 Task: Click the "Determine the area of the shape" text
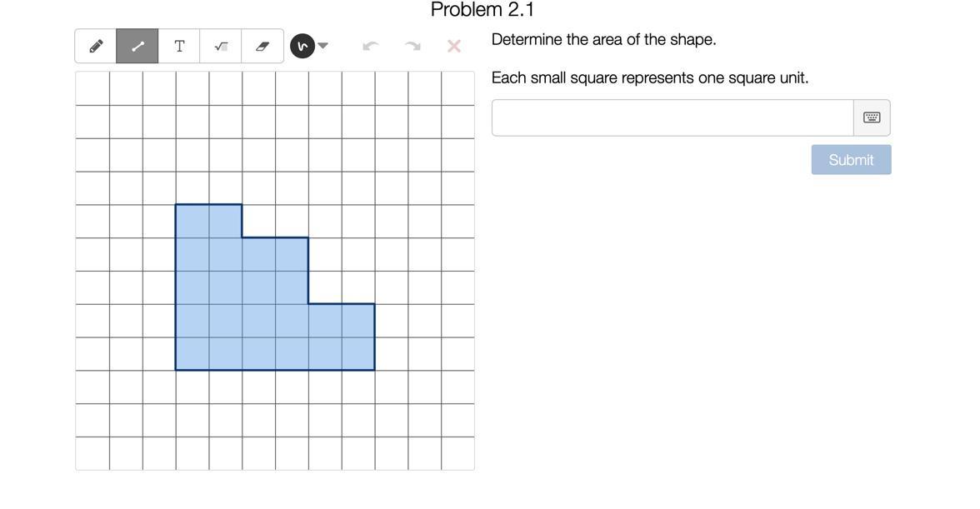click(603, 39)
